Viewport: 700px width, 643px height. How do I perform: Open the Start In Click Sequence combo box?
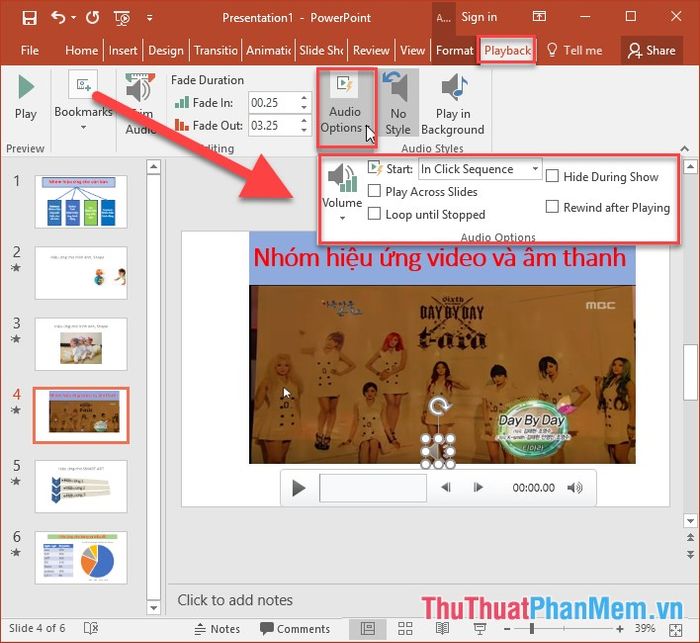pos(480,169)
